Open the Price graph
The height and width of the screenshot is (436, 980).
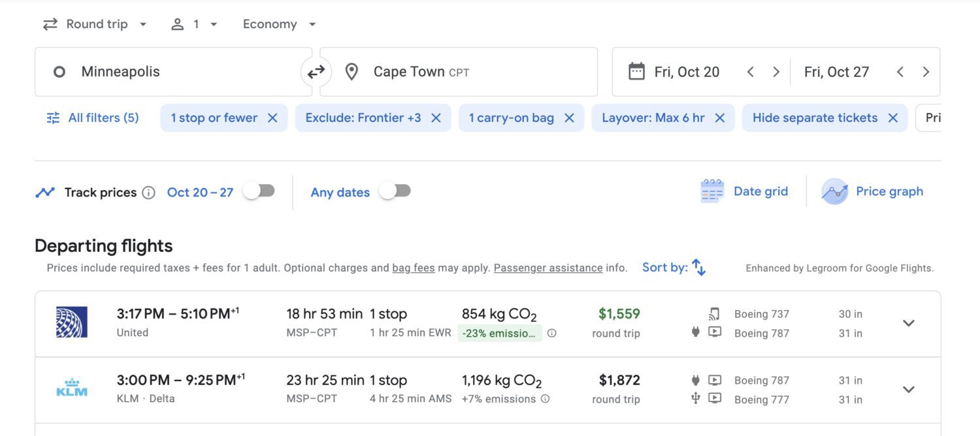(873, 192)
